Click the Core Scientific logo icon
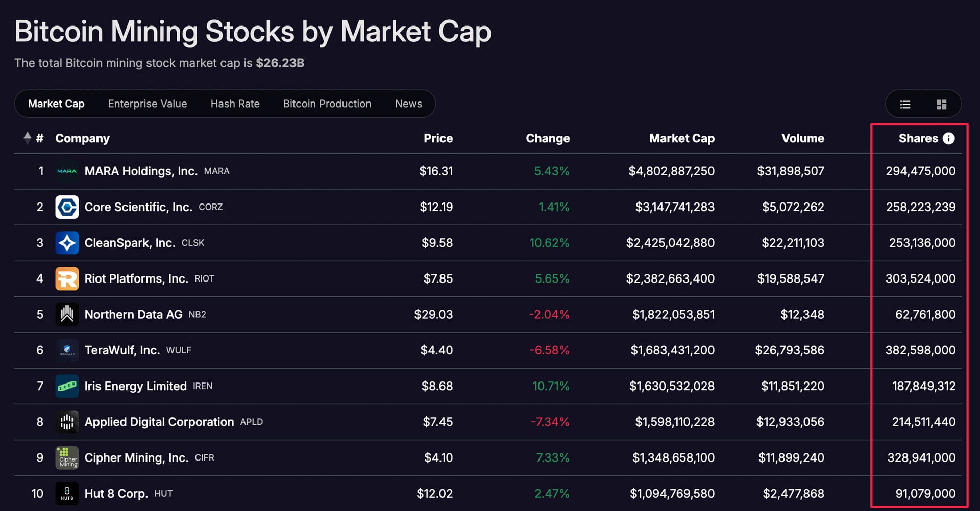 coord(67,207)
